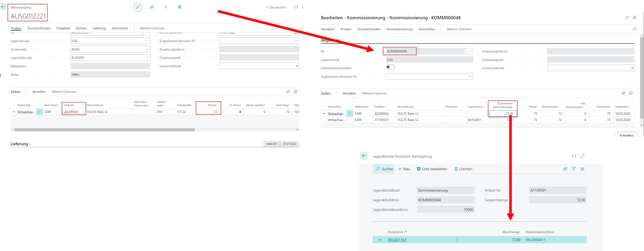Click the plus new-record icon in Warenausgang header
Image resolution: width=644 pixels, height=251 pixels.
click(x=166, y=7)
